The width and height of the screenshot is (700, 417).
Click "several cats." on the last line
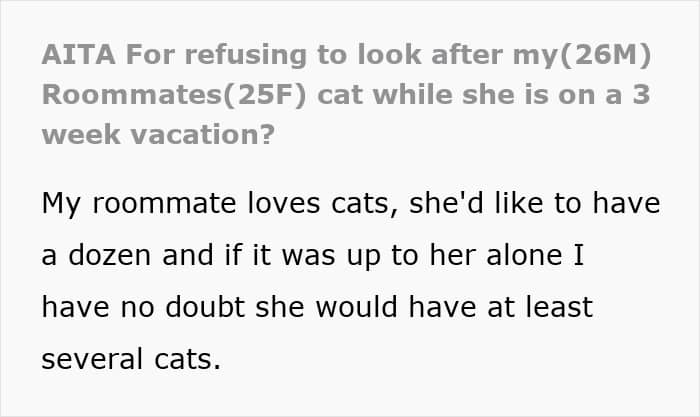click(130, 358)
